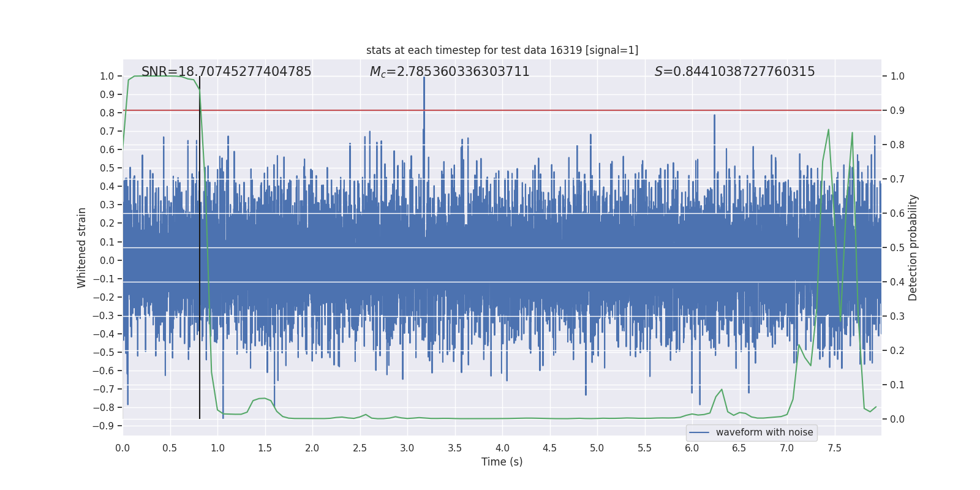Screen dimensions: 980x490
Task: Choose Detection probability tick label 0.3
Action: (x=897, y=317)
